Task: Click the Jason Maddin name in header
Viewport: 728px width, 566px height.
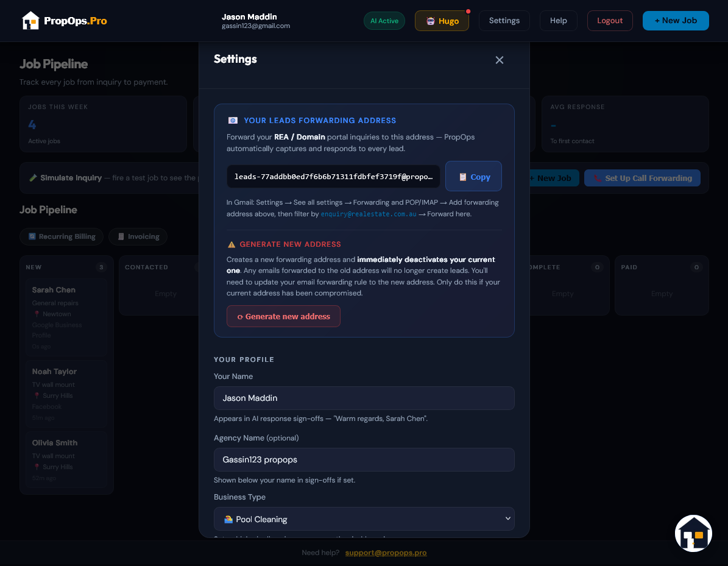Action: pos(249,16)
